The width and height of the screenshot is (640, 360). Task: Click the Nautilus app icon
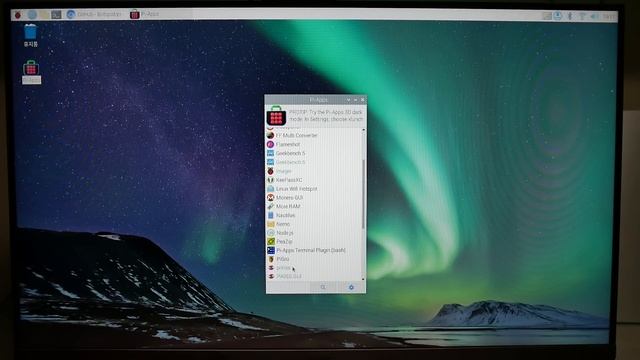coord(270,215)
